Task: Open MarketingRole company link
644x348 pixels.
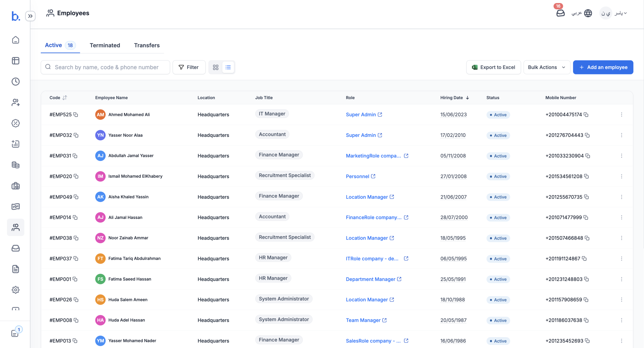Action: [377, 156]
